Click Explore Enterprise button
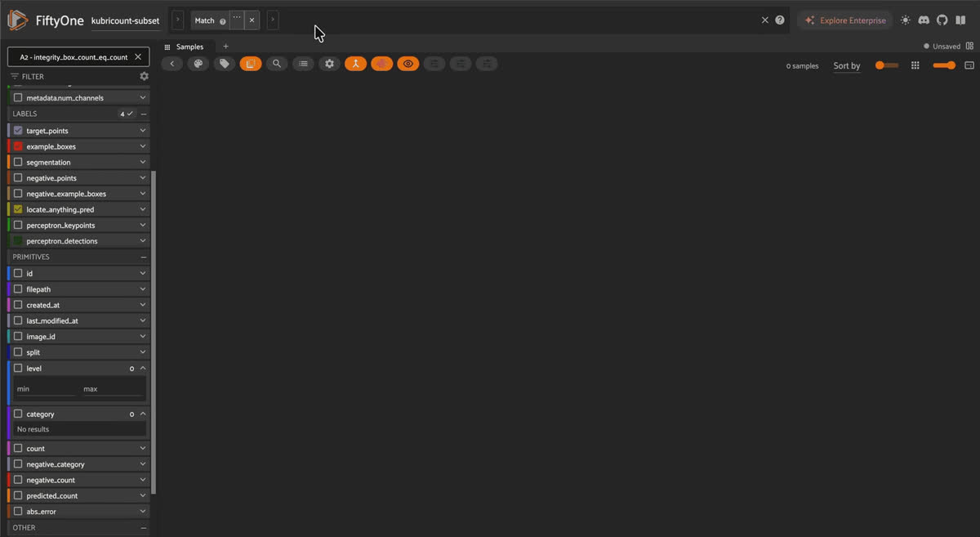The image size is (980, 537). [x=845, y=20]
